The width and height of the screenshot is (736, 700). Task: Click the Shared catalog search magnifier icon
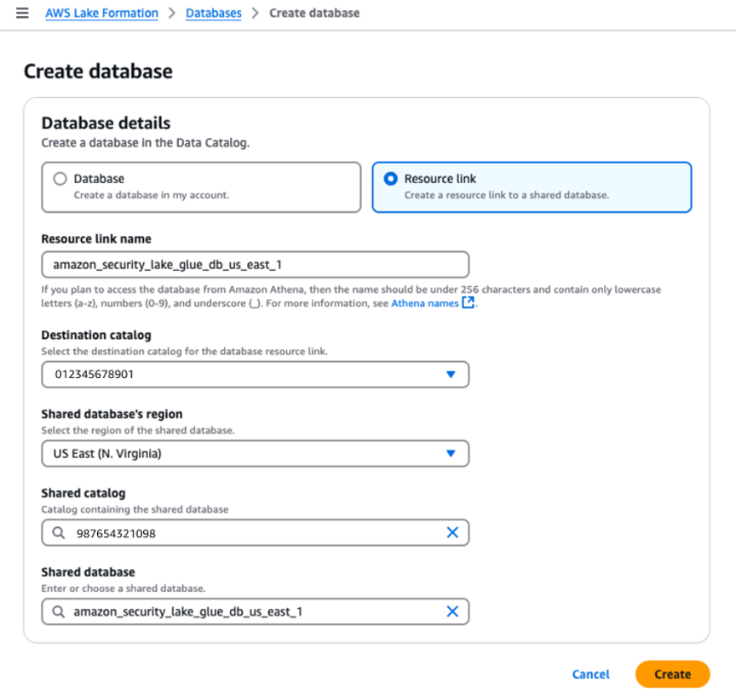click(59, 532)
